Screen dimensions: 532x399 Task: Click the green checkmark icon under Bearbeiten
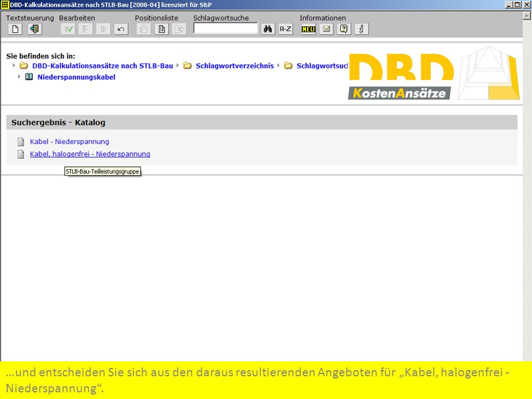(68, 29)
